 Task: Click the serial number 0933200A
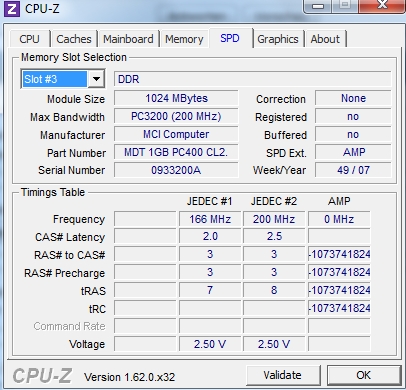(176, 170)
